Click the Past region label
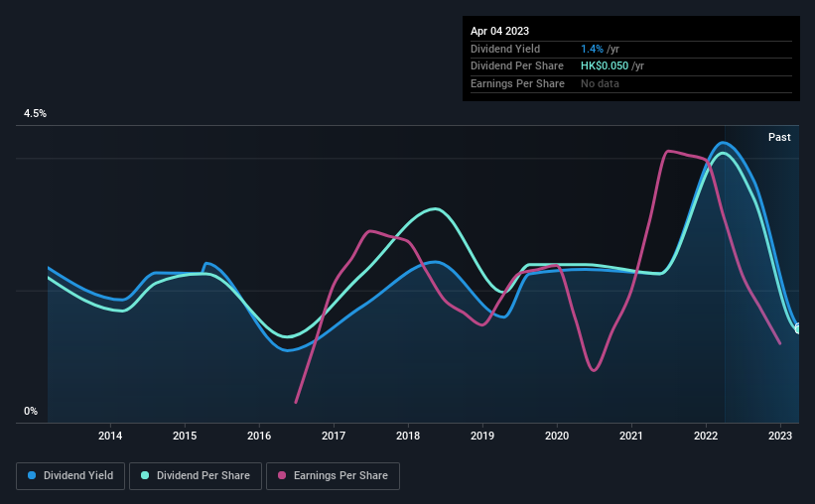The height and width of the screenshot is (504, 815). click(779, 137)
